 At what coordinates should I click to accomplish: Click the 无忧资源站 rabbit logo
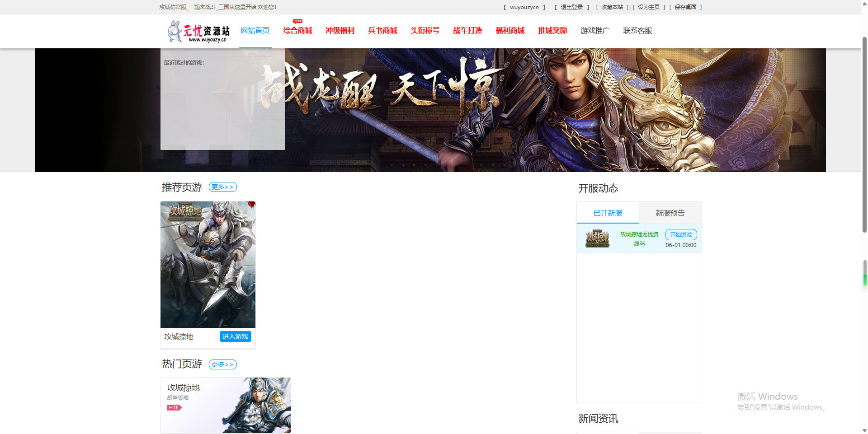198,31
